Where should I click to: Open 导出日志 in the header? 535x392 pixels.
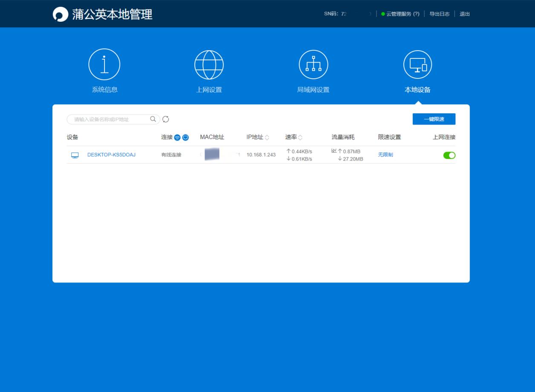tap(440, 14)
